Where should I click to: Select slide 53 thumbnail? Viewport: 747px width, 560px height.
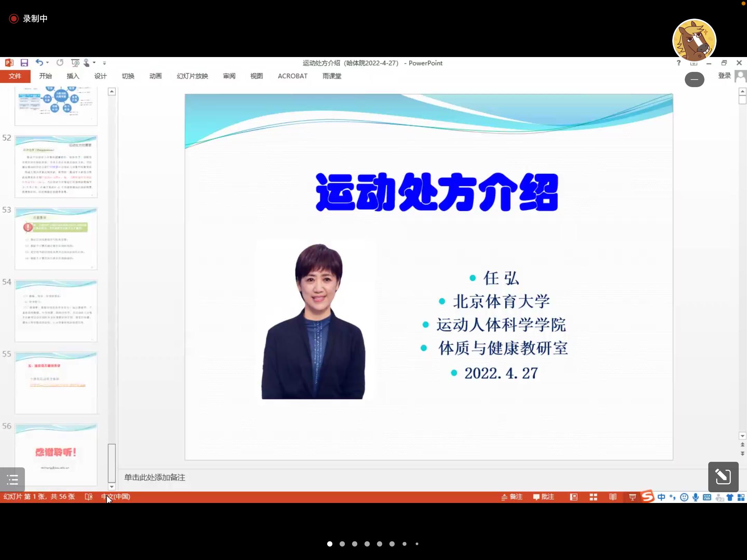point(56,239)
